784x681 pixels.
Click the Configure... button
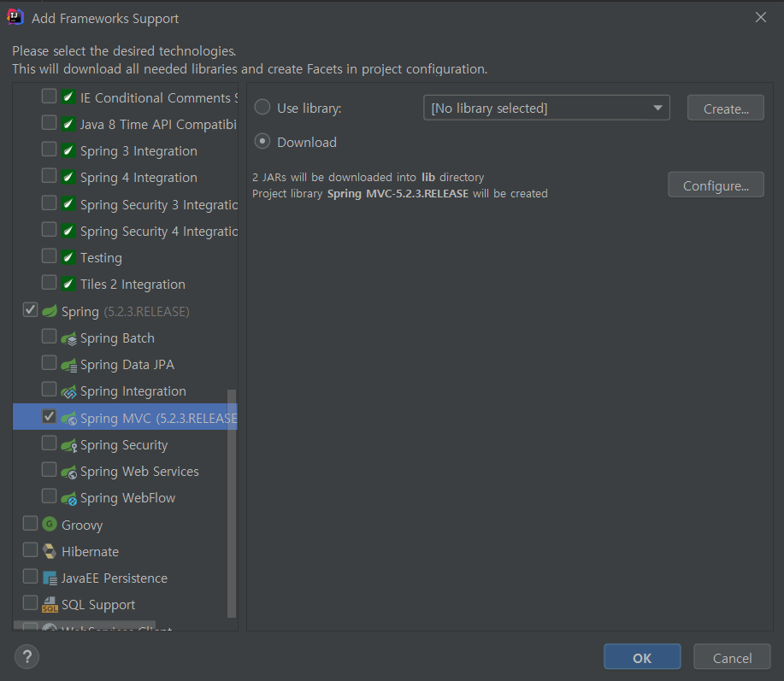click(716, 185)
